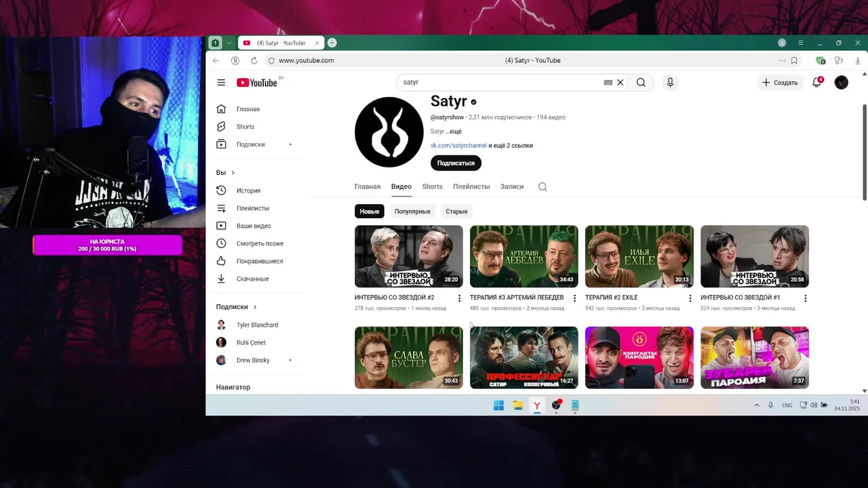The image size is (868, 488).
Task: Switch to the Плейлисты channel tab
Action: pos(471,186)
